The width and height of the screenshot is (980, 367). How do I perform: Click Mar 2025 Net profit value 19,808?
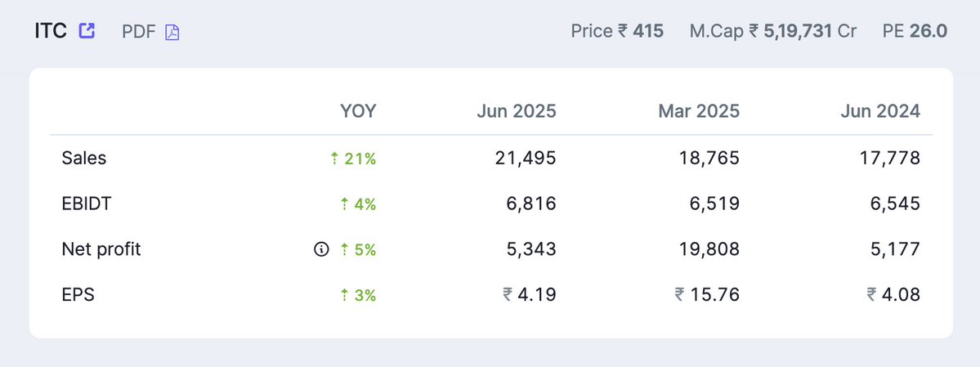pyautogui.click(x=709, y=249)
